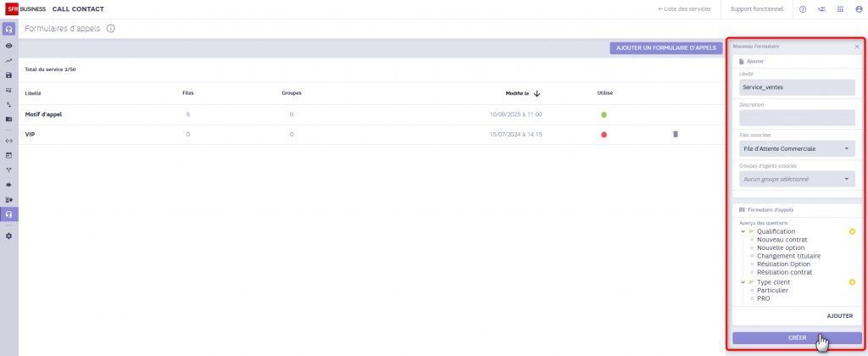
Task: Click the CRÉER button
Action: (797, 337)
